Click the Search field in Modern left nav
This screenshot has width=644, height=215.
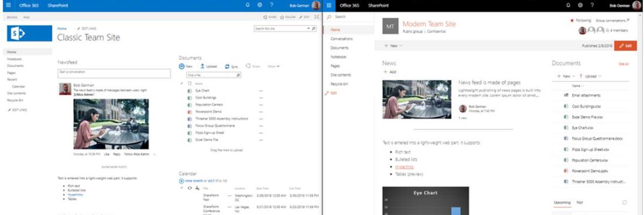pos(349,17)
